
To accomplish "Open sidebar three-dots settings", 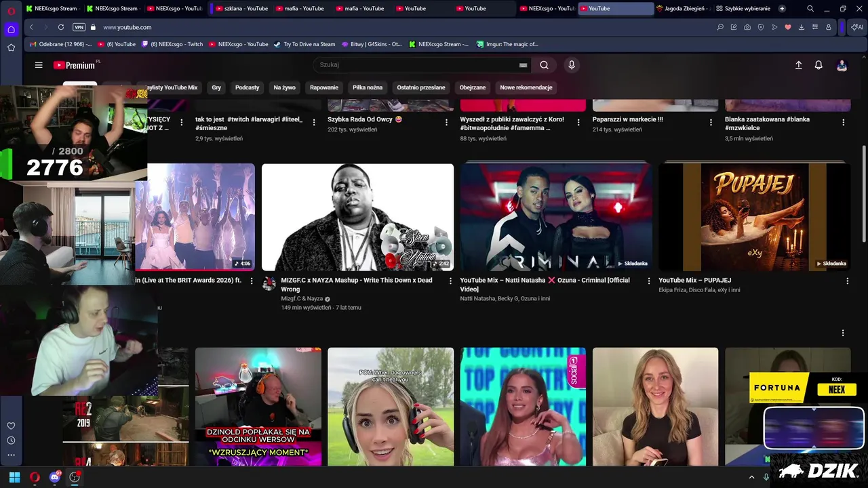I will pyautogui.click(x=12, y=455).
